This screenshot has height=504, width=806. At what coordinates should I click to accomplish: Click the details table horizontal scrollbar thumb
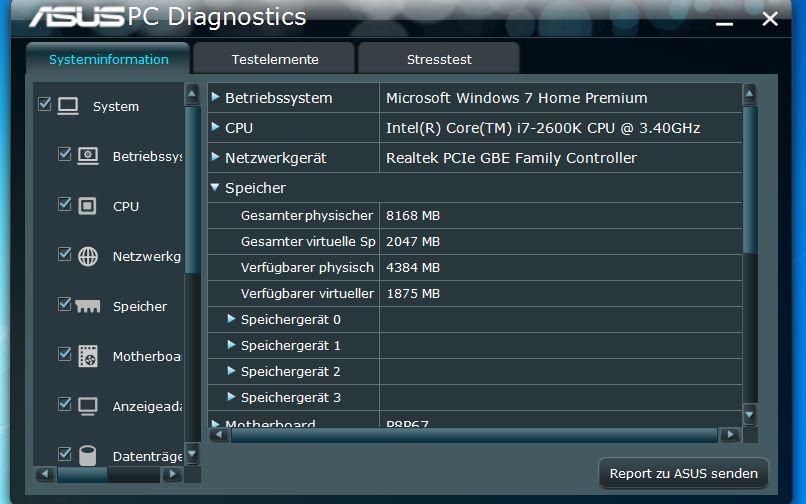point(474,436)
